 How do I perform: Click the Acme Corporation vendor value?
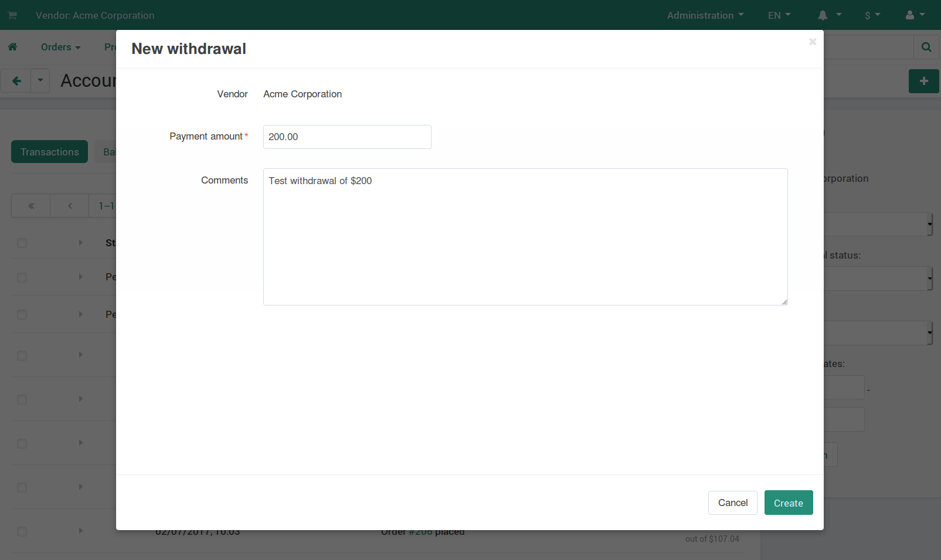pyautogui.click(x=303, y=94)
